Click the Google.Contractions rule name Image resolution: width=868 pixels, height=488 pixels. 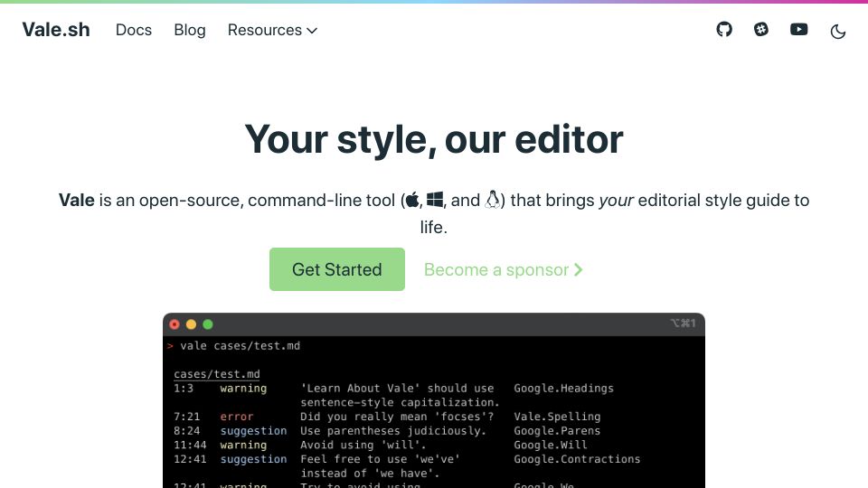pos(577,459)
